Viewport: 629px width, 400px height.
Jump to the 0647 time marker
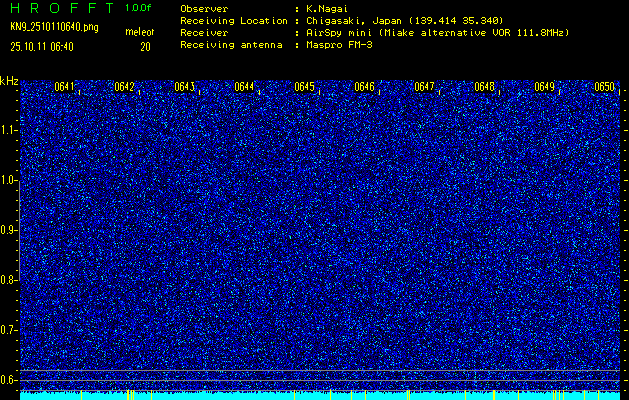(x=425, y=87)
